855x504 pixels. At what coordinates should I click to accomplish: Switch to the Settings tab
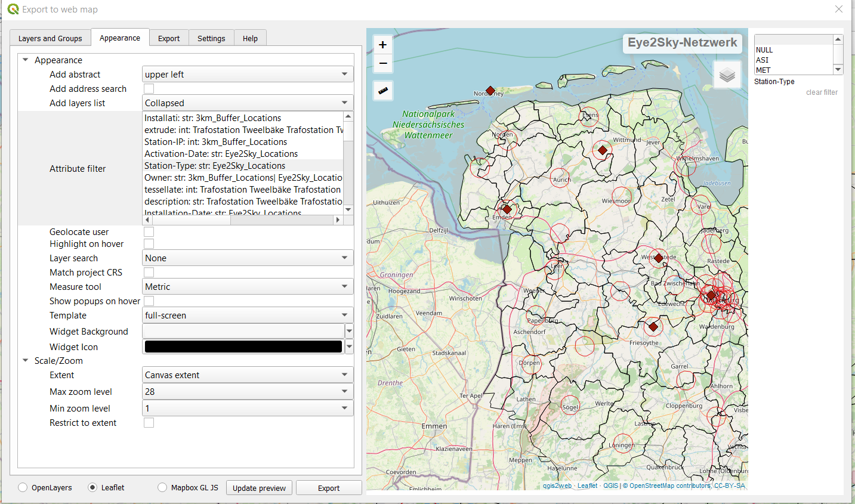211,38
